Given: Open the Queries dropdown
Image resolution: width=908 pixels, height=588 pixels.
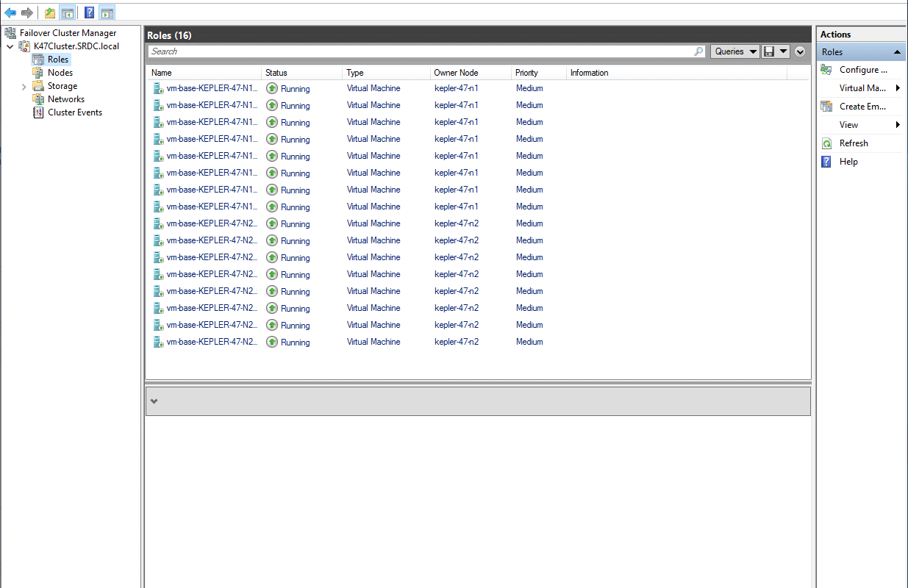Looking at the screenshot, I should pos(735,51).
